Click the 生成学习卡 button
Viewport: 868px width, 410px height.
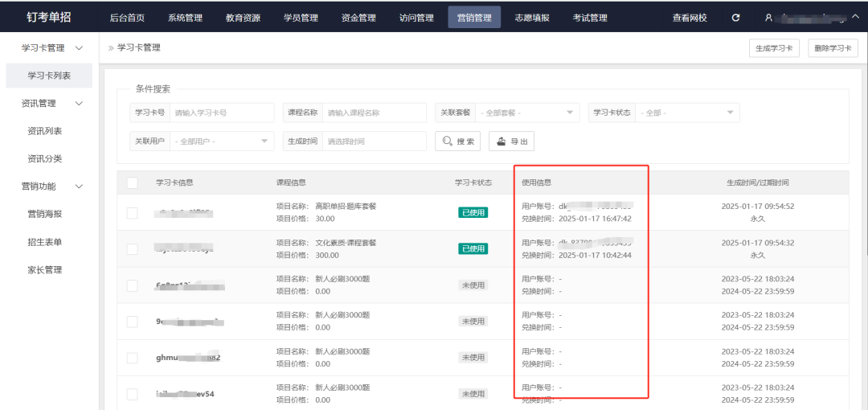point(774,48)
